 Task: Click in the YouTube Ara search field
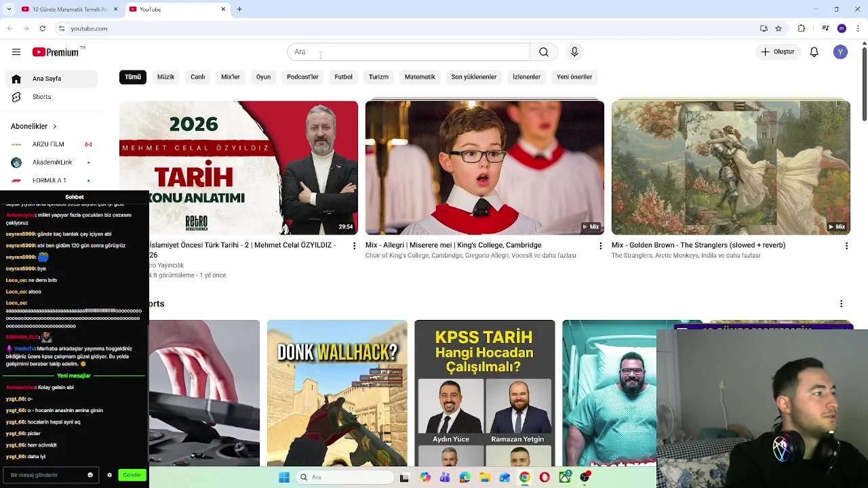click(x=408, y=52)
